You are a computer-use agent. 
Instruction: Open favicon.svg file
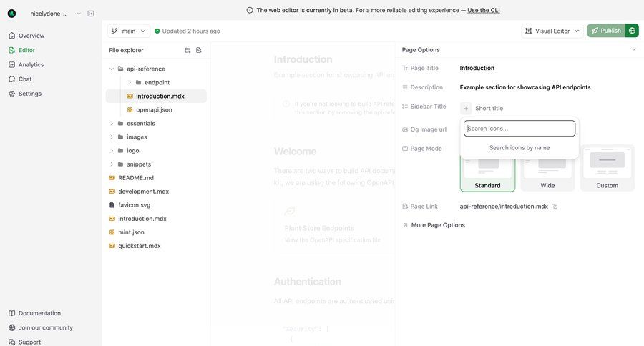click(x=134, y=204)
